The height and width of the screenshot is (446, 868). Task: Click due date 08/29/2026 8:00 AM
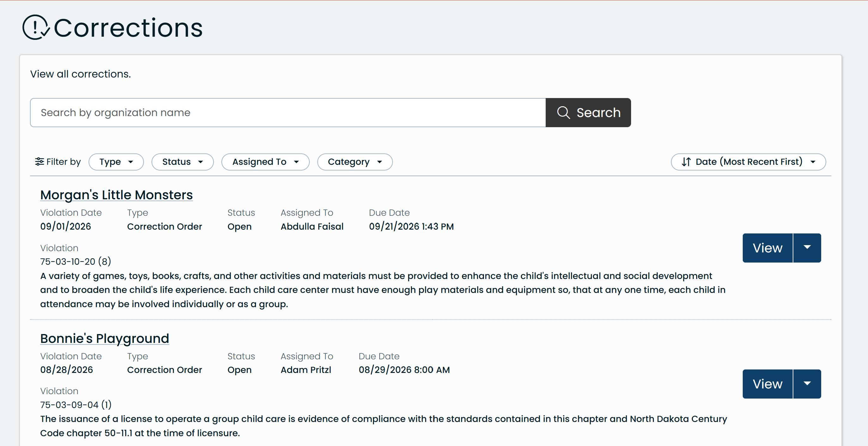[x=404, y=370]
